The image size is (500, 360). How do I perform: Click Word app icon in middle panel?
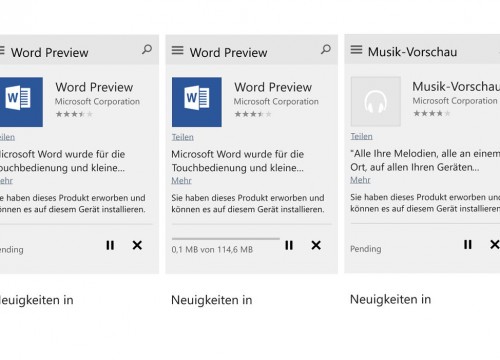point(197,102)
